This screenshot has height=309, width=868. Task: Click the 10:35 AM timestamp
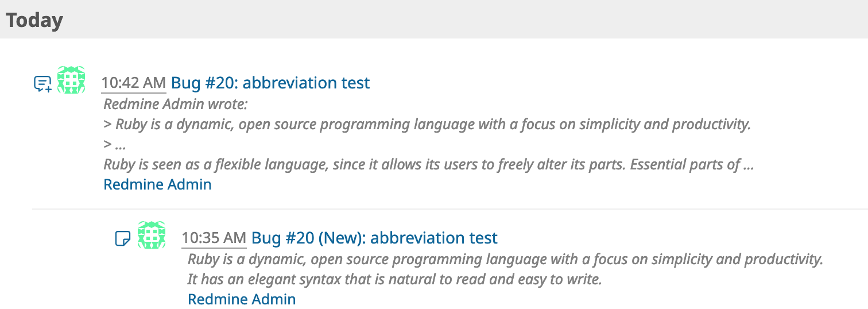point(214,238)
